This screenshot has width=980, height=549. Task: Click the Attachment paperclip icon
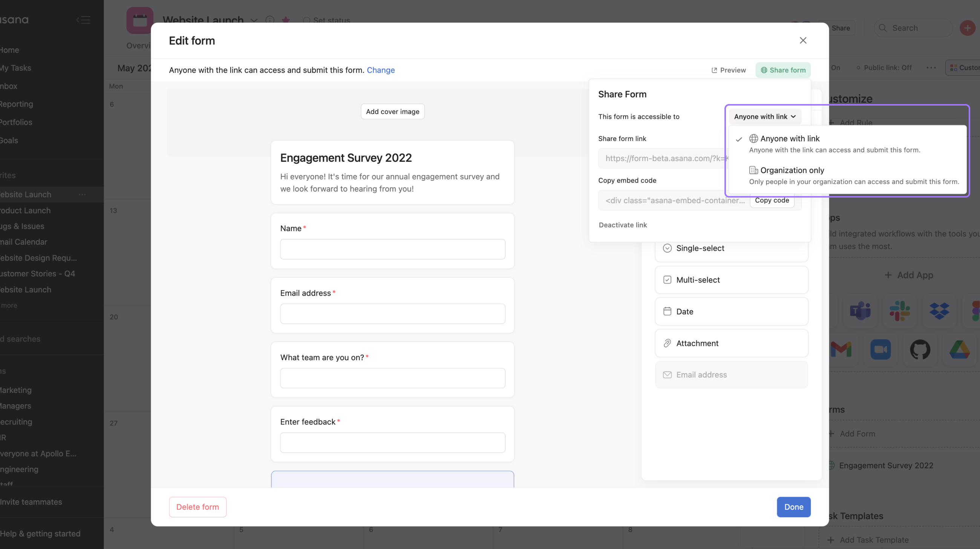pyautogui.click(x=667, y=343)
